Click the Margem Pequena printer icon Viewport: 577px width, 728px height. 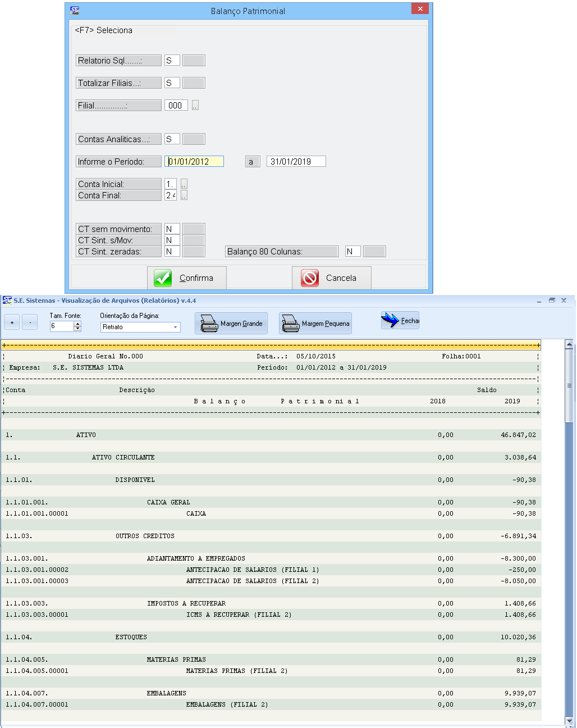click(291, 324)
